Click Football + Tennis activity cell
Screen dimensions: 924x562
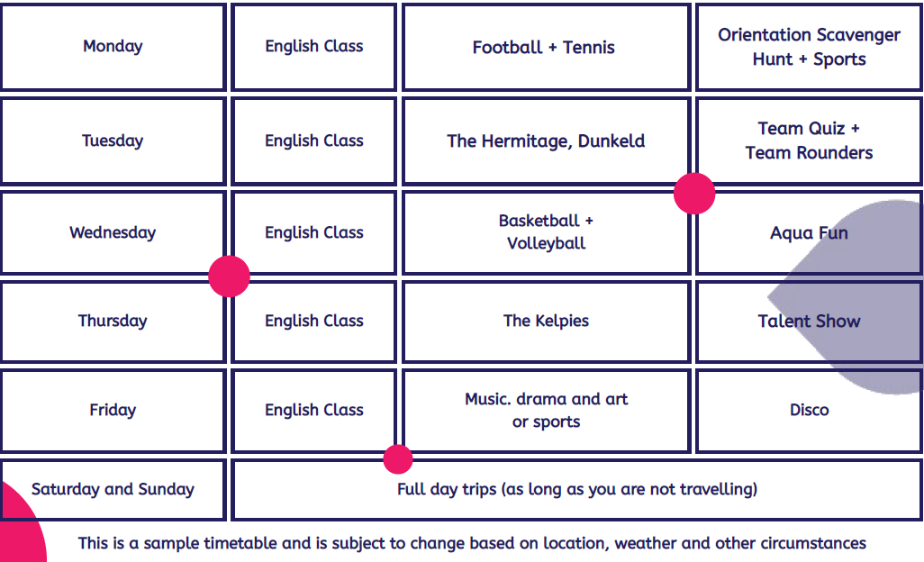(544, 48)
